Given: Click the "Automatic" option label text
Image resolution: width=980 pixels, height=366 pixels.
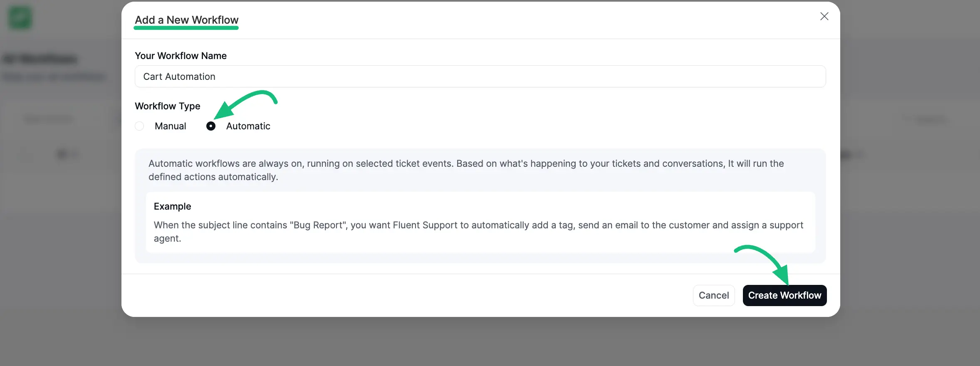Looking at the screenshot, I should (x=248, y=126).
